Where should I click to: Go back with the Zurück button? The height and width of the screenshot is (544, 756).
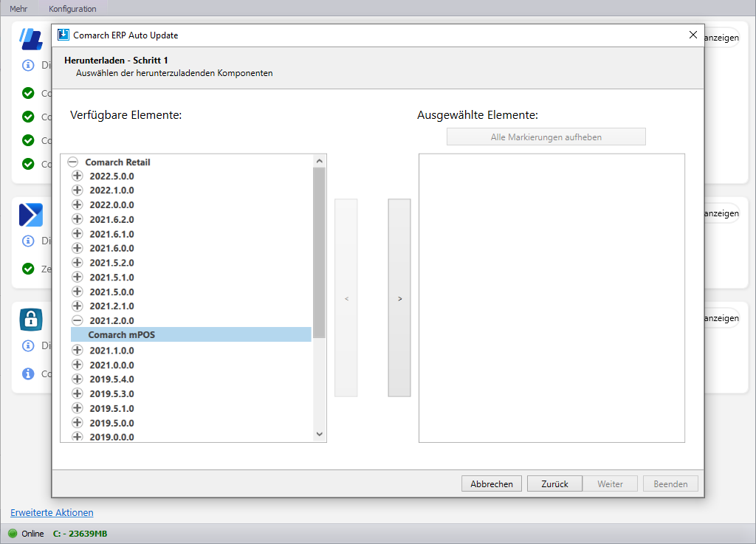pyautogui.click(x=555, y=483)
